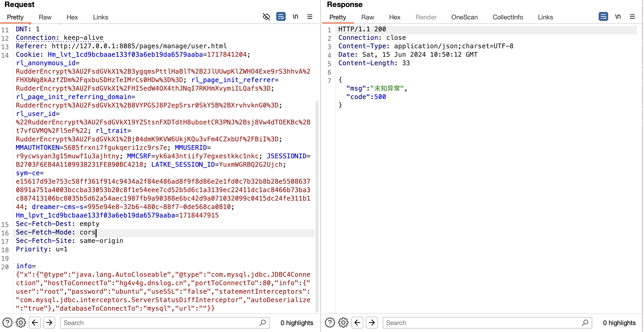Go to next match in Response search

coord(372,323)
